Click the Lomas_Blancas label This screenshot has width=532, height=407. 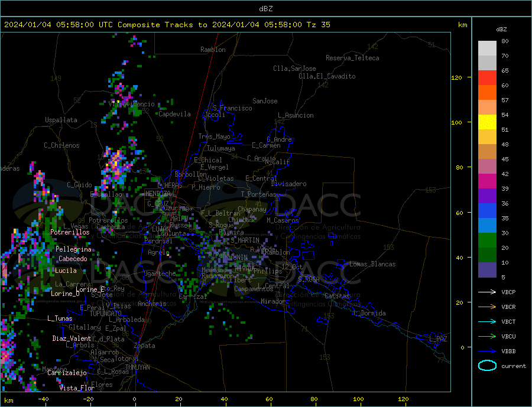pos(372,264)
